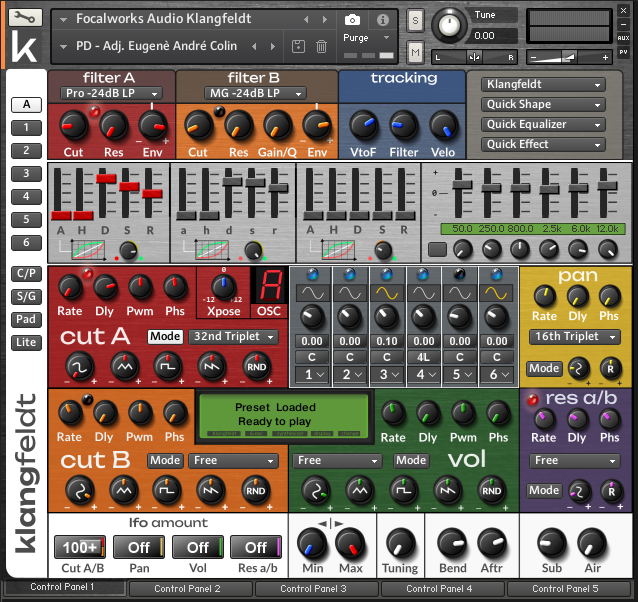Select the C/P page in left sidebar
The image size is (638, 602).
(26, 274)
